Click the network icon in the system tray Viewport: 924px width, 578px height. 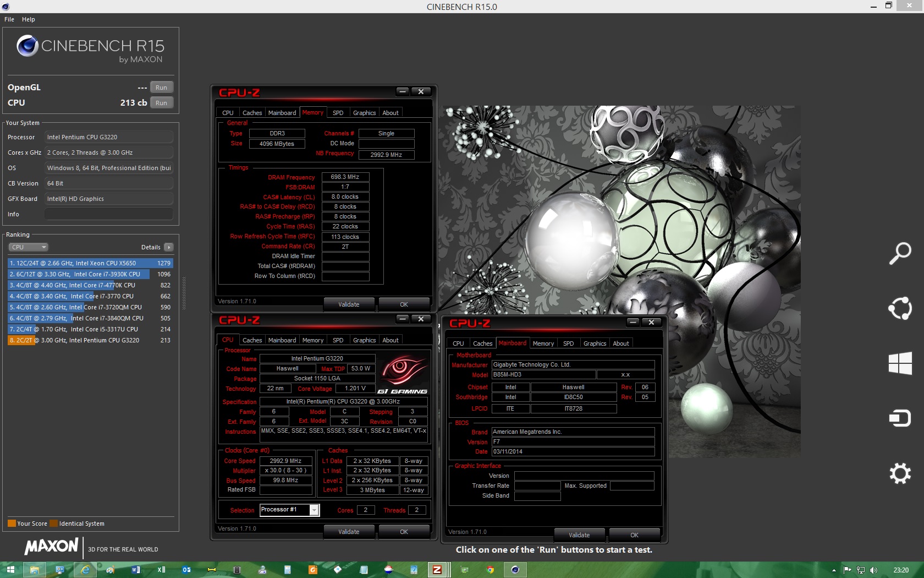point(861,570)
